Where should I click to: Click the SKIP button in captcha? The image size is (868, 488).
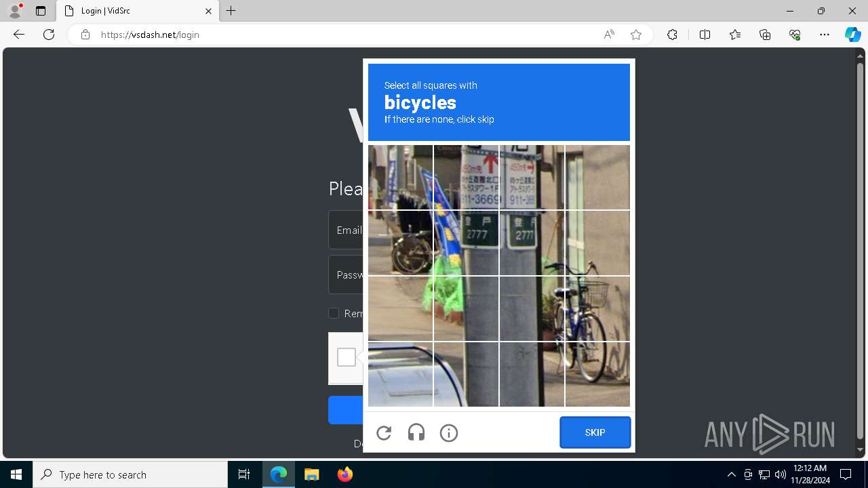click(595, 432)
